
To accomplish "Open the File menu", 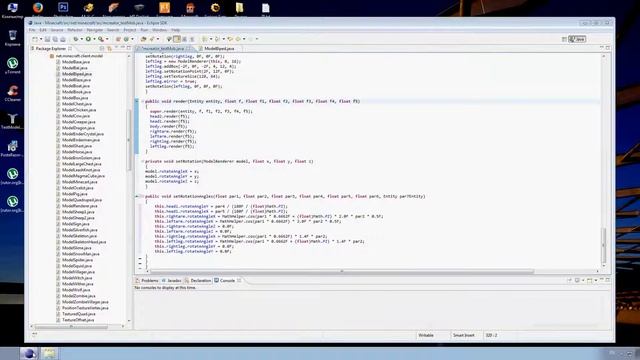I will tap(32, 30).
